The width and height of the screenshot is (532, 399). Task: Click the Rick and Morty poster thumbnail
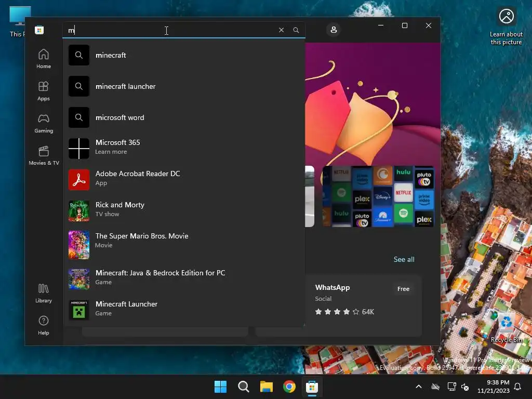(79, 211)
